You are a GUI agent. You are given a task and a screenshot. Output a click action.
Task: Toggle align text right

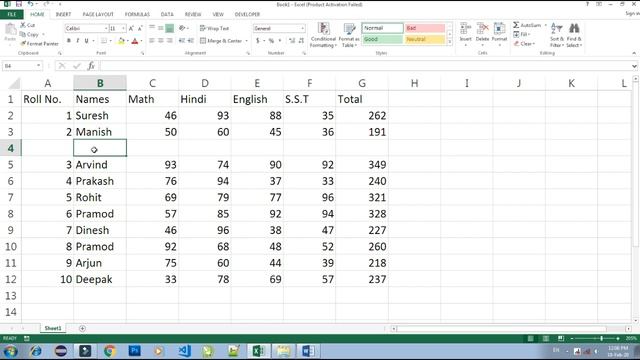click(169, 41)
